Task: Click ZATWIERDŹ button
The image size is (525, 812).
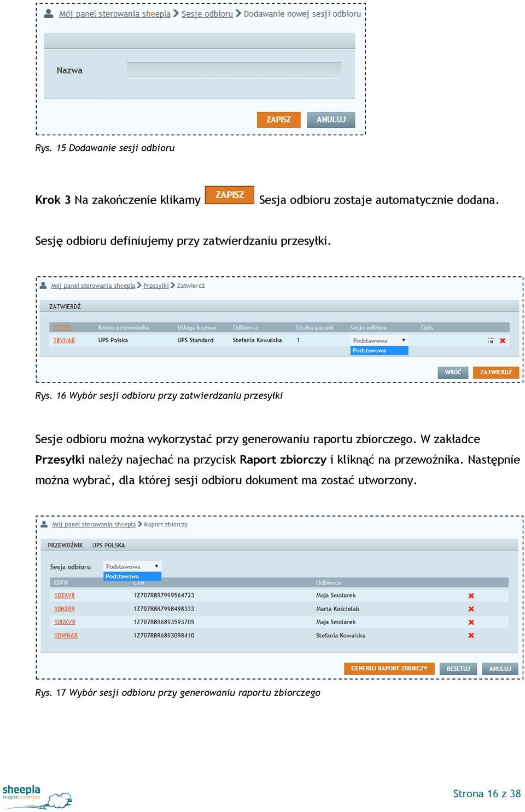Action: [x=496, y=372]
